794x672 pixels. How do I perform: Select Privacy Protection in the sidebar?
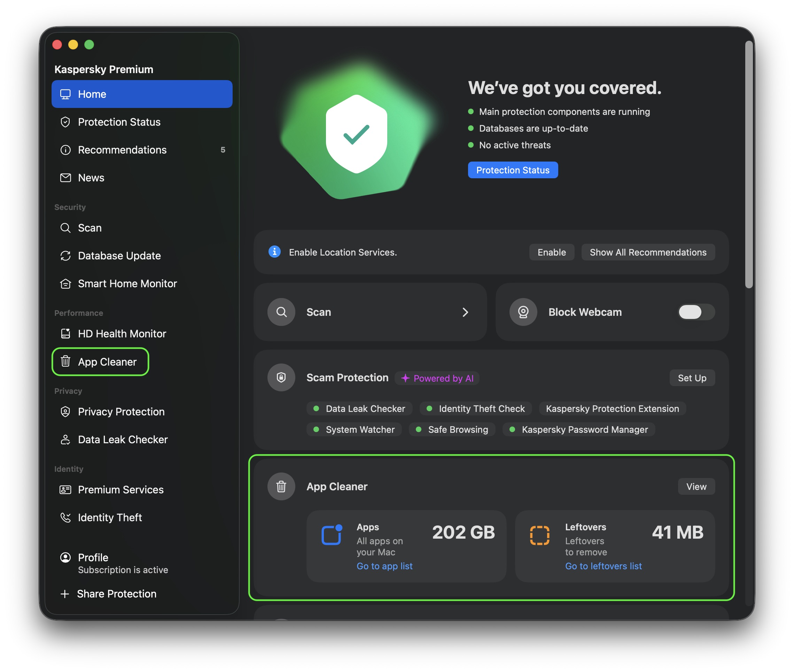142,412
